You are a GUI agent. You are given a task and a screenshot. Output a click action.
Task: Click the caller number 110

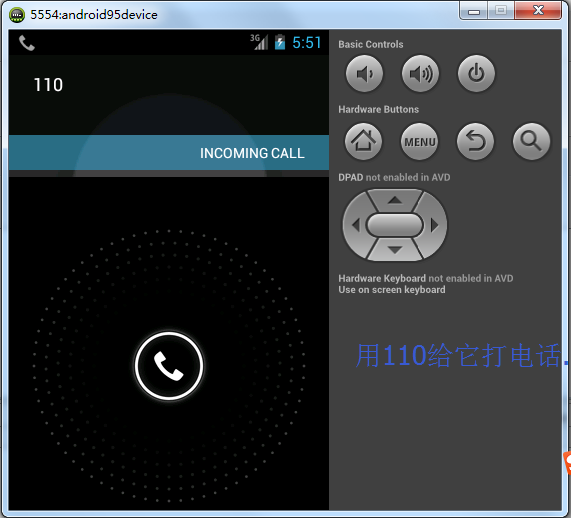coord(48,85)
